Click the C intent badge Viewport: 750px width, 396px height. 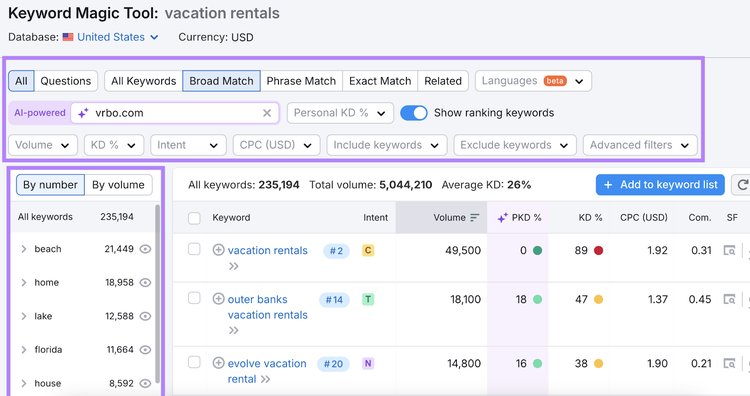tap(368, 250)
